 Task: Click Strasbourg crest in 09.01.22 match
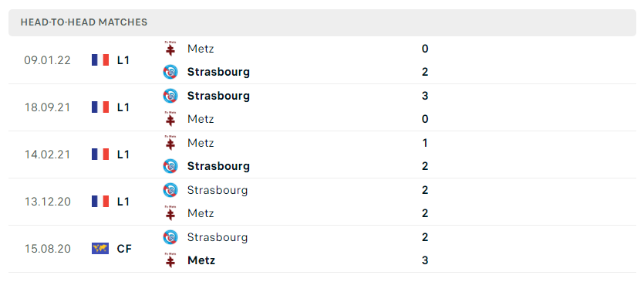pos(170,72)
